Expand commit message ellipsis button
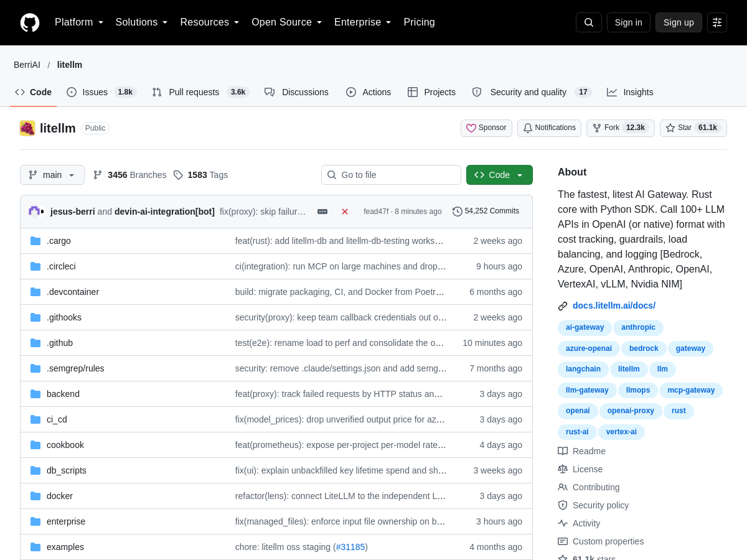This screenshot has width=747, height=560. (322, 212)
